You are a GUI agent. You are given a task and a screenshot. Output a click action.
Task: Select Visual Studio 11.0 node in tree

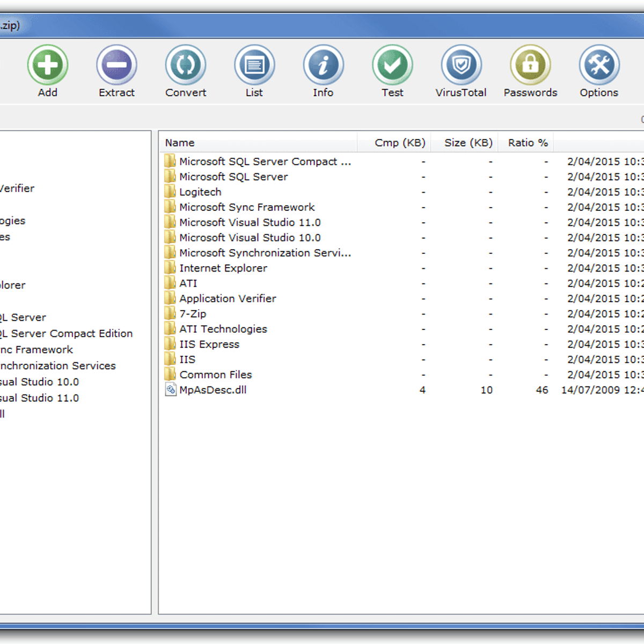click(39, 398)
